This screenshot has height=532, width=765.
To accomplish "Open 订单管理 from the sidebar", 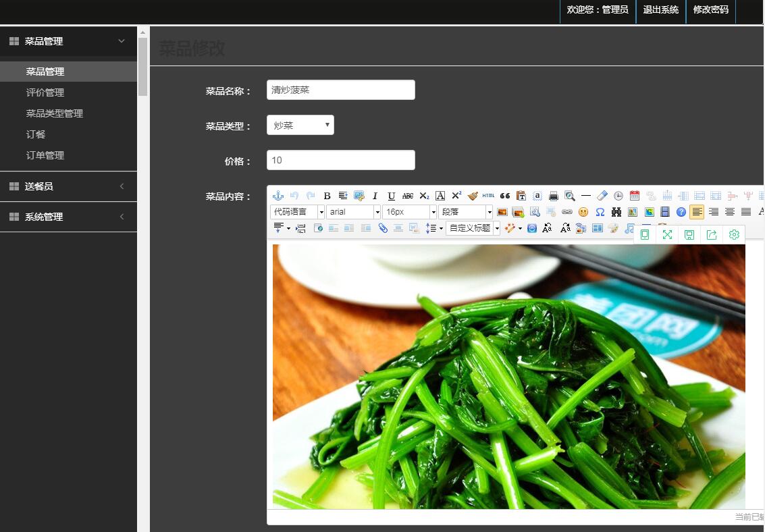I will pos(45,155).
